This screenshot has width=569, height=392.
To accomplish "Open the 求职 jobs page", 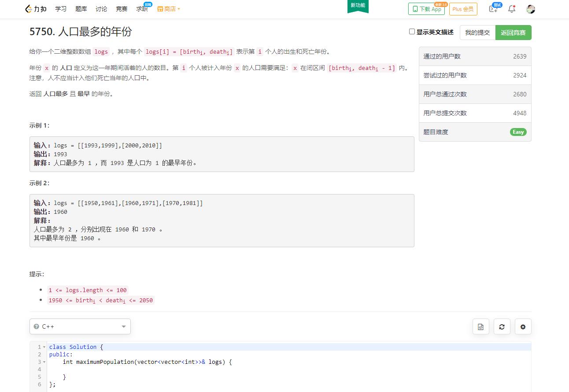I will point(142,9).
